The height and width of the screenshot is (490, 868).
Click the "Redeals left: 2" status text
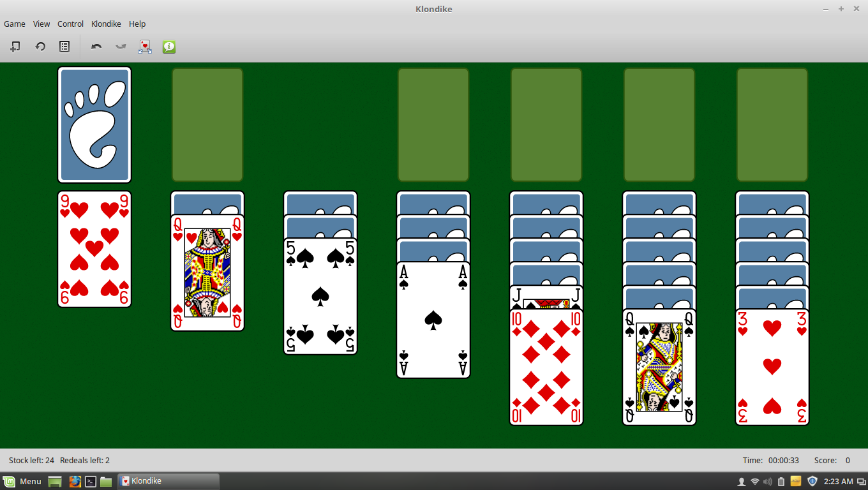[x=85, y=460]
